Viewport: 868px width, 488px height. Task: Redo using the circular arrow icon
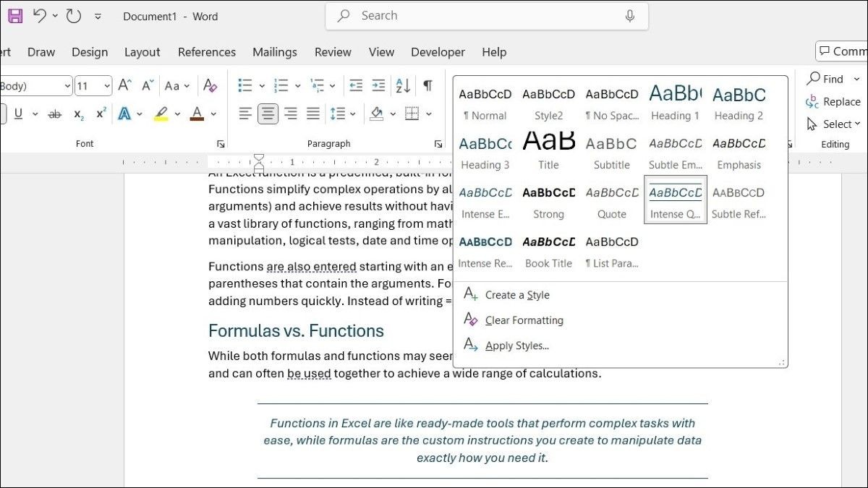pyautogui.click(x=74, y=16)
